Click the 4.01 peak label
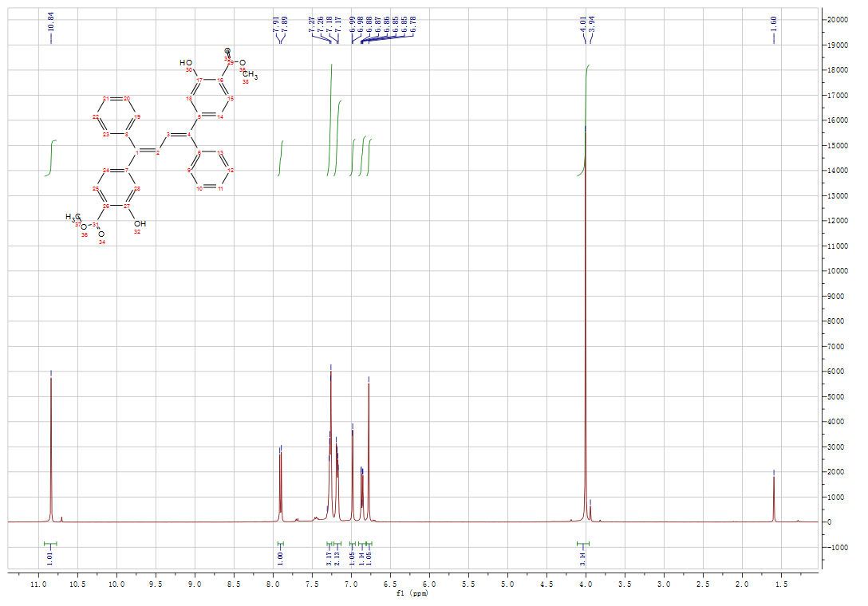Image resolution: width=868 pixels, height=606 pixels. point(583,25)
